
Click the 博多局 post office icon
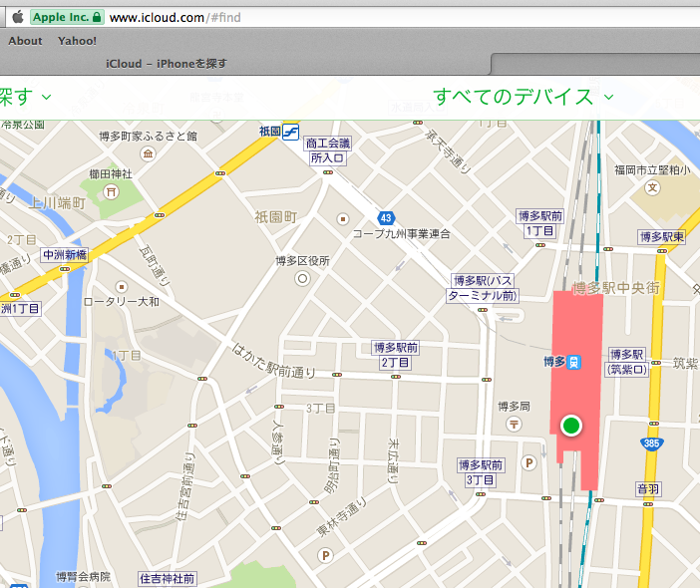point(514,424)
